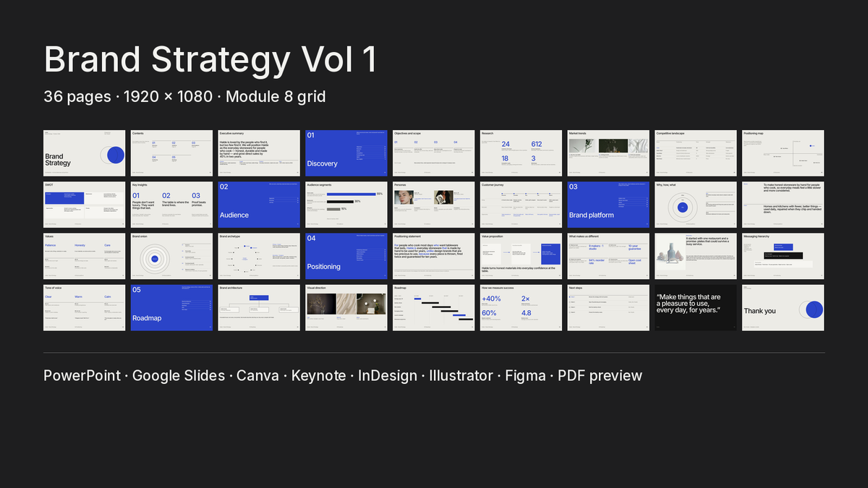868x488 pixels.
Task: Click the '1920 × 1080' dimension text
Action: click(x=168, y=96)
